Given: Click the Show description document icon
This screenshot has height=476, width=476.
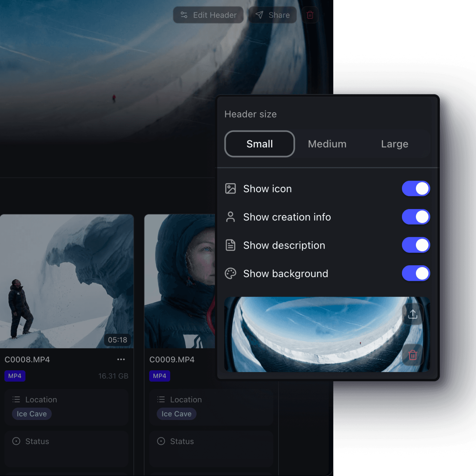Looking at the screenshot, I should pyautogui.click(x=231, y=245).
